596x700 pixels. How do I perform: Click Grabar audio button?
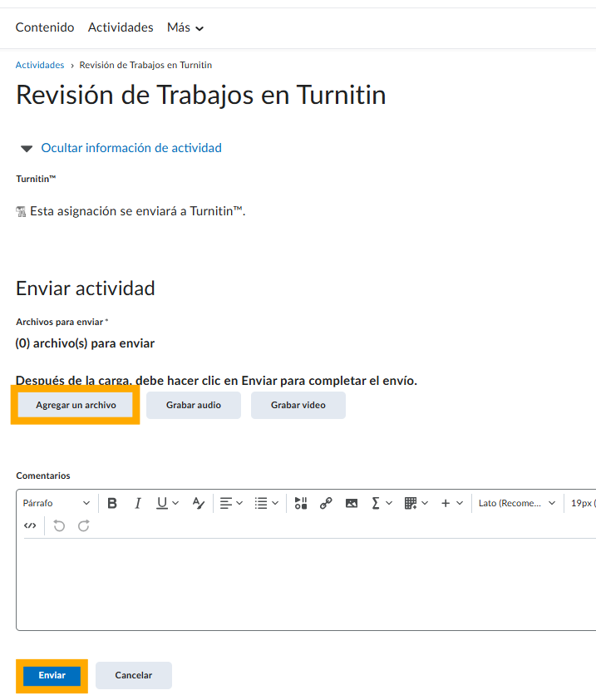[x=194, y=405]
